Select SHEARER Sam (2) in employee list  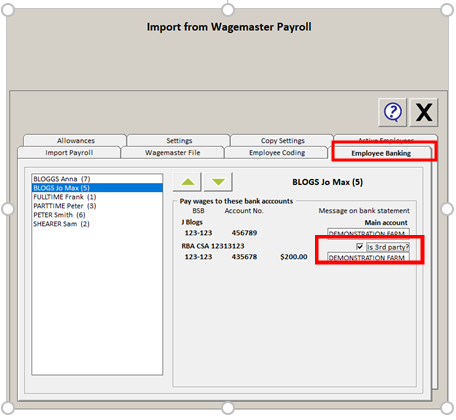(x=97, y=224)
